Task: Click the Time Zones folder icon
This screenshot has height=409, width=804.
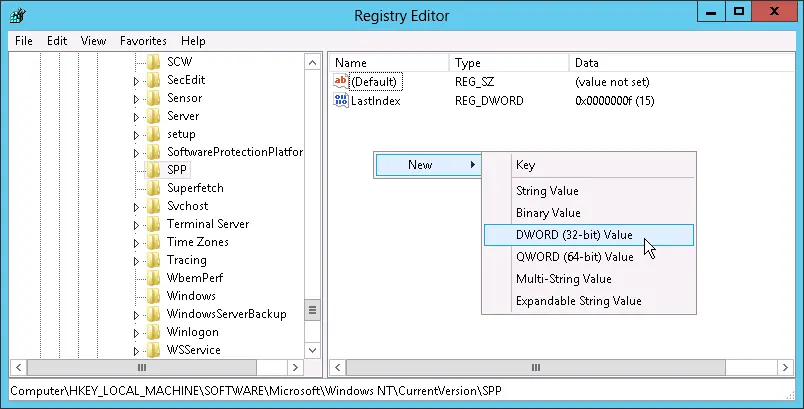Action: [153, 242]
